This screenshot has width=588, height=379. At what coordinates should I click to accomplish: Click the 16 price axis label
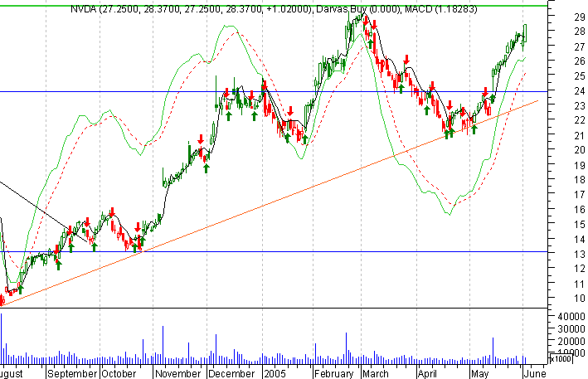tap(580, 210)
